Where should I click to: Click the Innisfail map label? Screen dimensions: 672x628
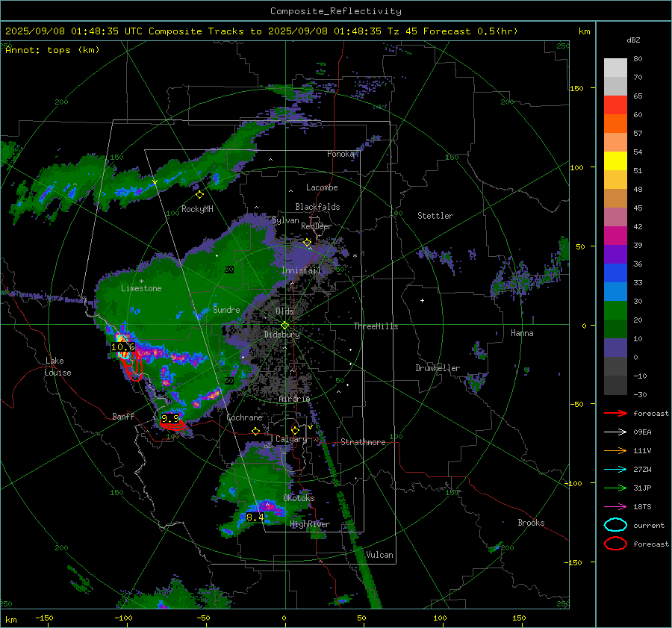point(302,270)
